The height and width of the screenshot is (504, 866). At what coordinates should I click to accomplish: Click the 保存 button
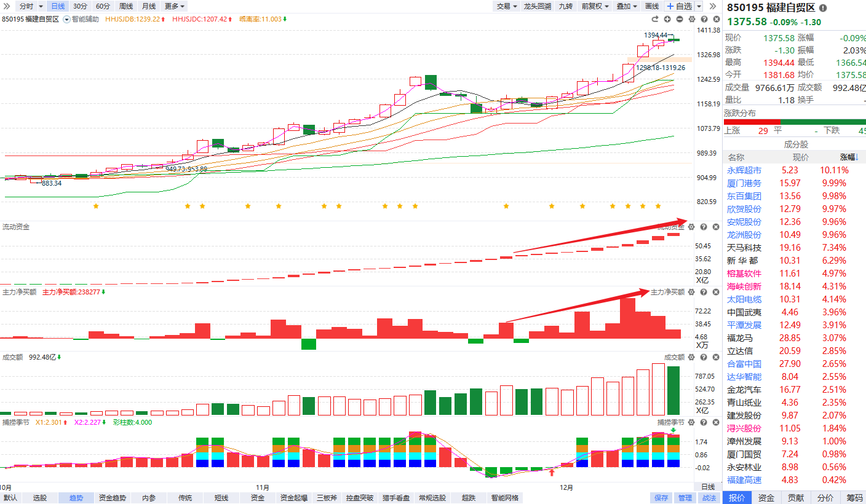coord(661,498)
